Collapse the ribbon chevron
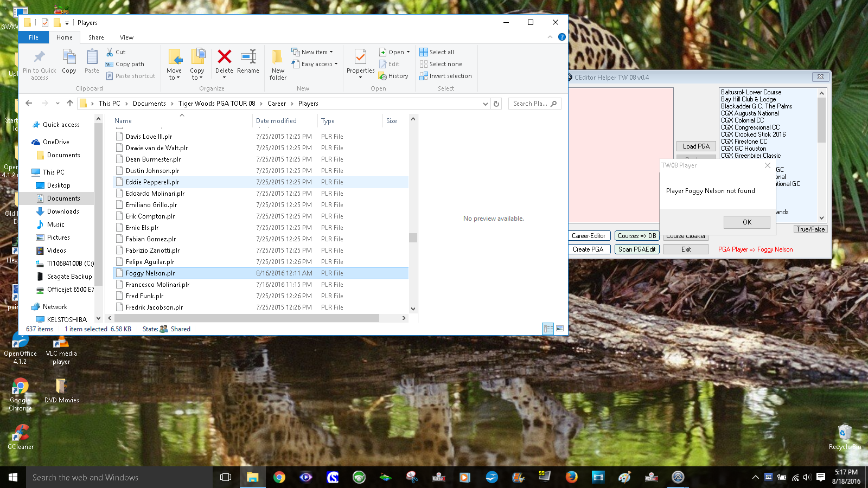 (x=550, y=37)
